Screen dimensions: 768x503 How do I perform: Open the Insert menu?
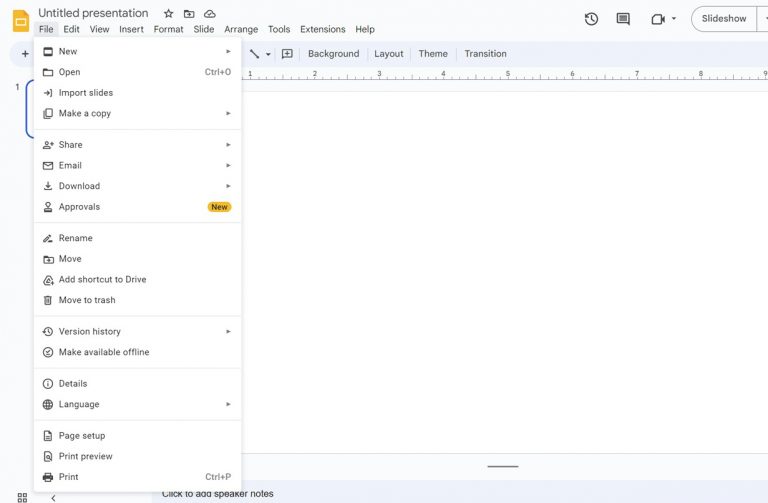pos(131,29)
